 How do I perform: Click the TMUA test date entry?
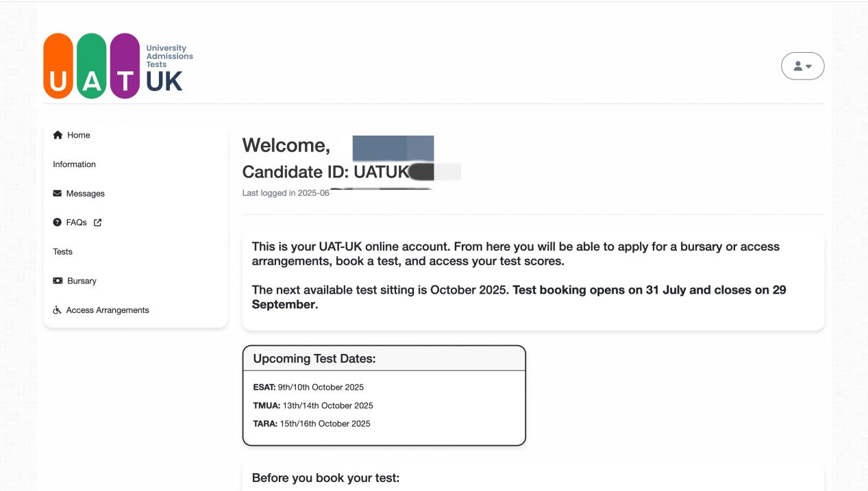coord(313,405)
